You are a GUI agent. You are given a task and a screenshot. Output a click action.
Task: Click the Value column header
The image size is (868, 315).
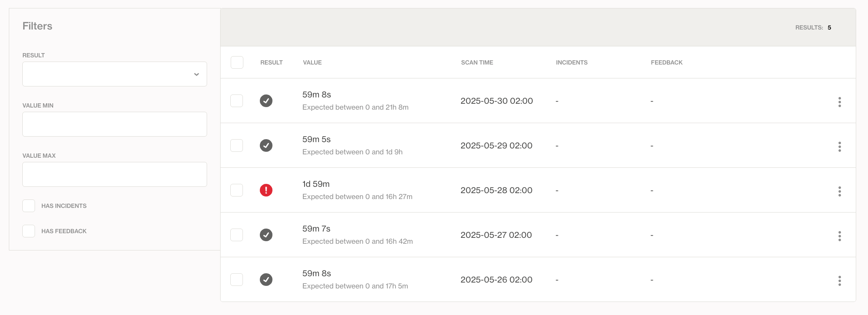(312, 62)
